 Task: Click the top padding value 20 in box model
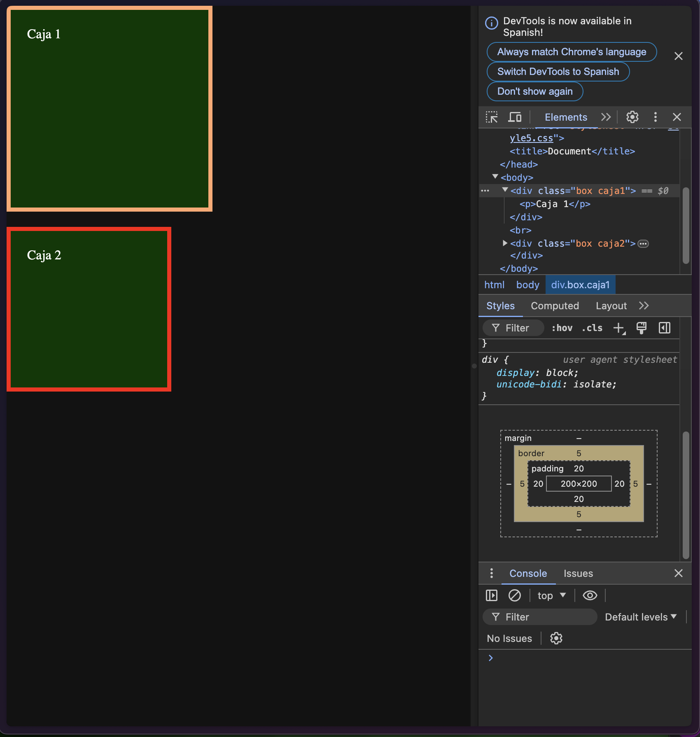coord(579,469)
